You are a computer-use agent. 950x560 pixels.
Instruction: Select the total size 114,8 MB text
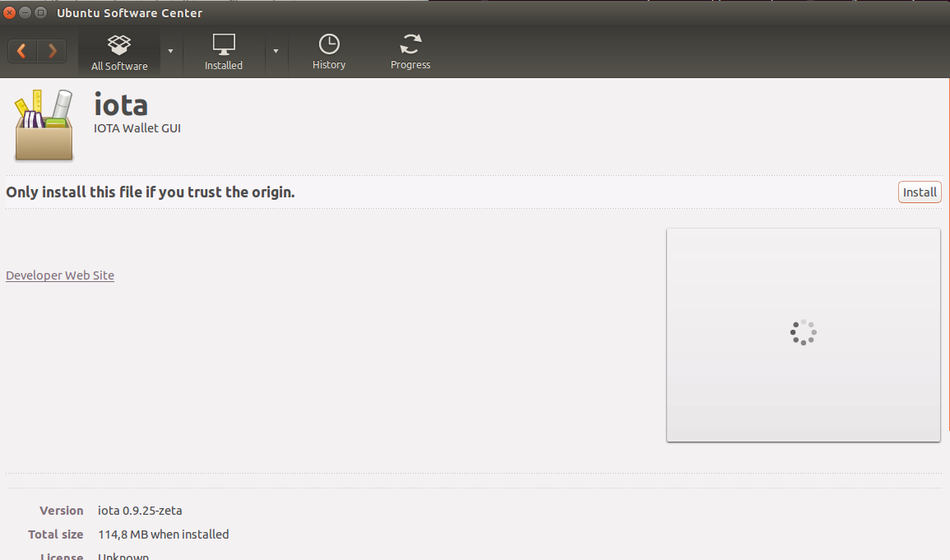tap(164, 534)
